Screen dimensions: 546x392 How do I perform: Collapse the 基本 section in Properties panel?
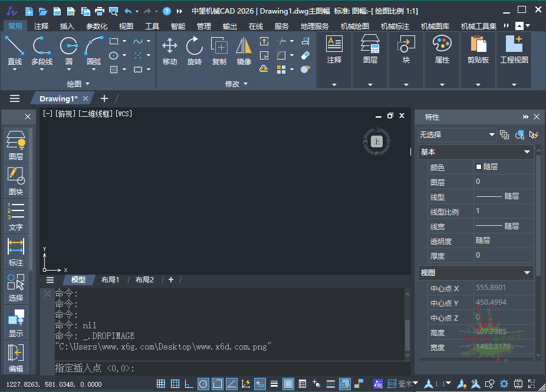tap(528, 151)
